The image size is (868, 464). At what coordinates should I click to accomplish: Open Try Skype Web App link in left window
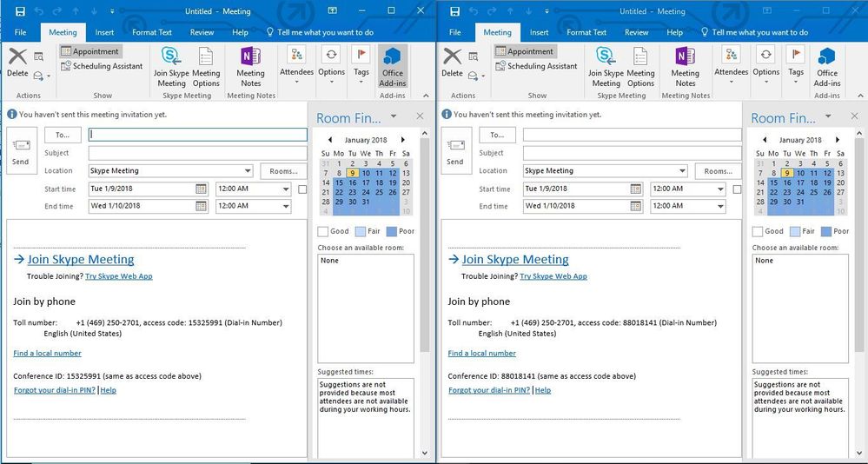click(118, 276)
